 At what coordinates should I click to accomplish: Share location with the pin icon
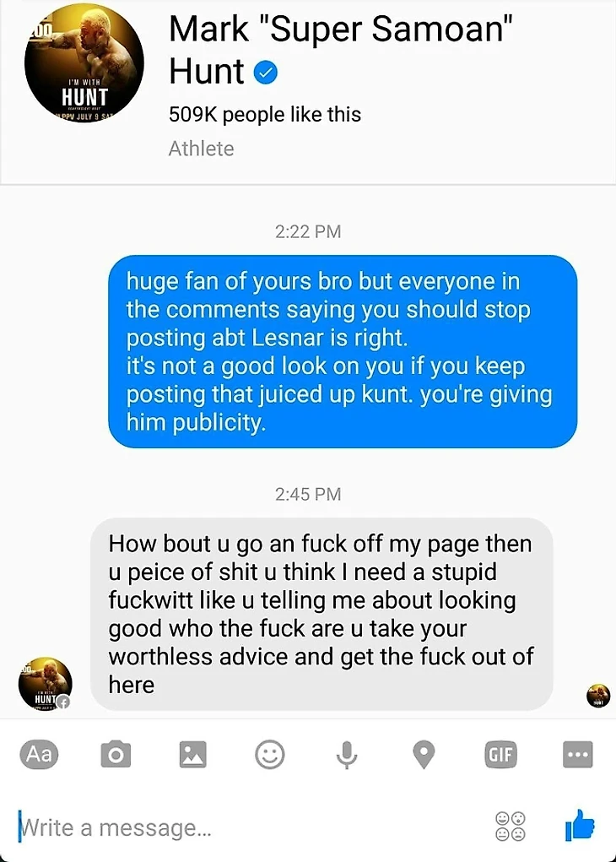point(424,754)
